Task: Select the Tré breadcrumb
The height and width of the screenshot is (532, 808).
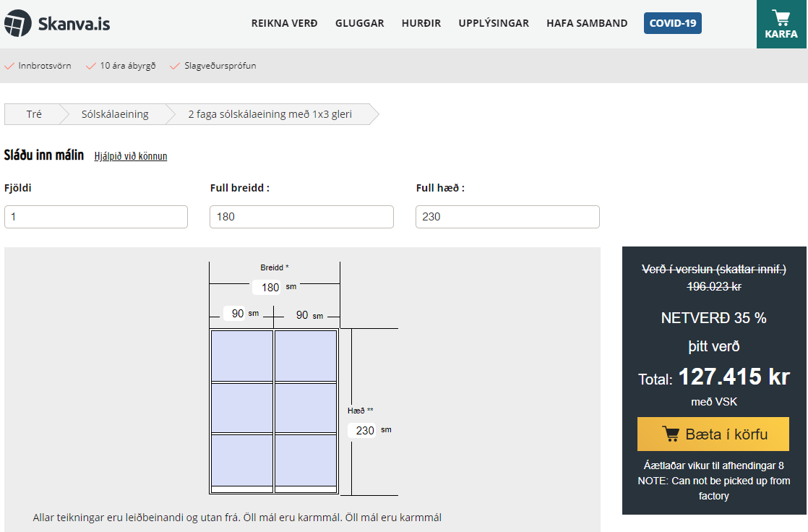Action: point(34,114)
